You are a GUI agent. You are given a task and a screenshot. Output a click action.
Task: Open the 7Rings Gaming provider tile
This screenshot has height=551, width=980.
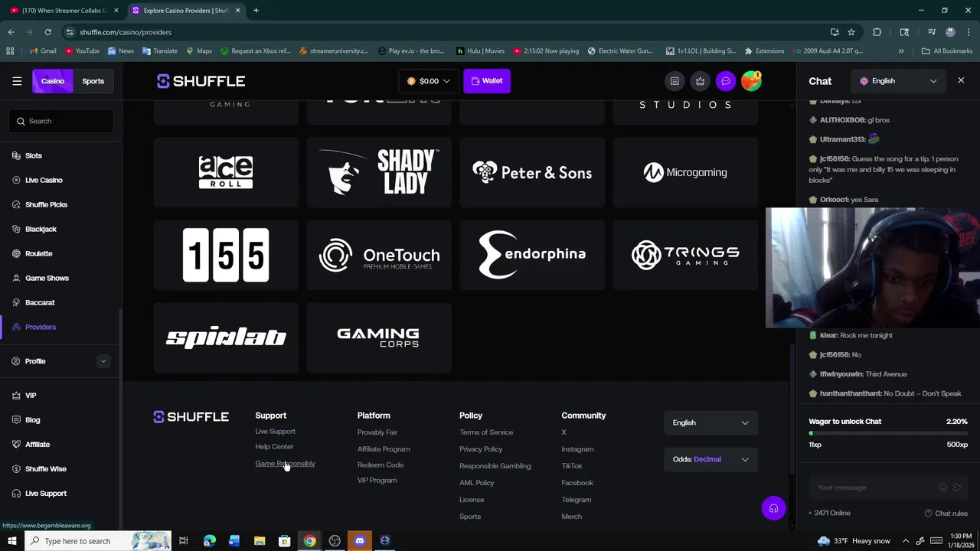(x=685, y=255)
